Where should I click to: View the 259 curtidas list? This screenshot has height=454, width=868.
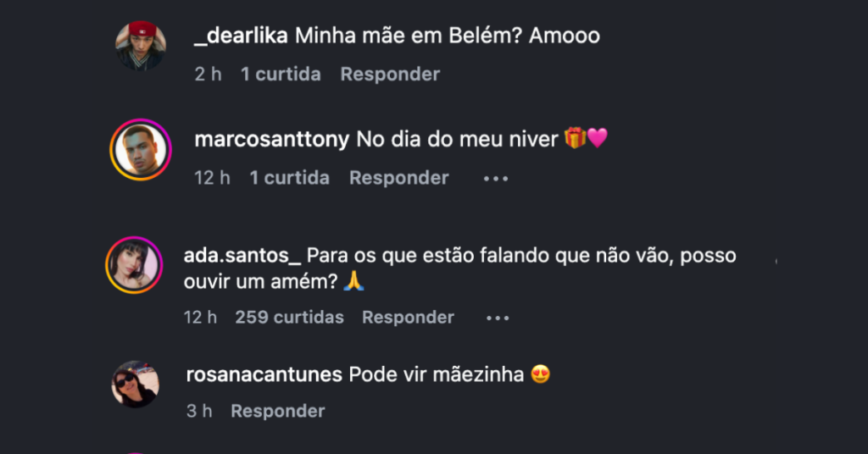tap(289, 318)
